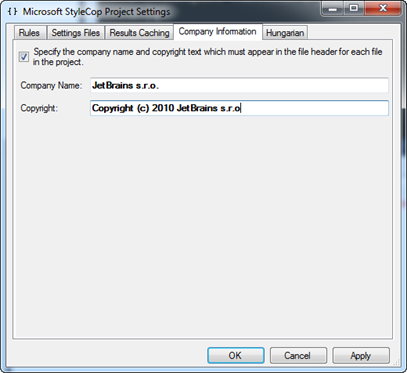The height and width of the screenshot is (373, 407).
Task: Close the dialog using the red X
Action: coord(383,9)
